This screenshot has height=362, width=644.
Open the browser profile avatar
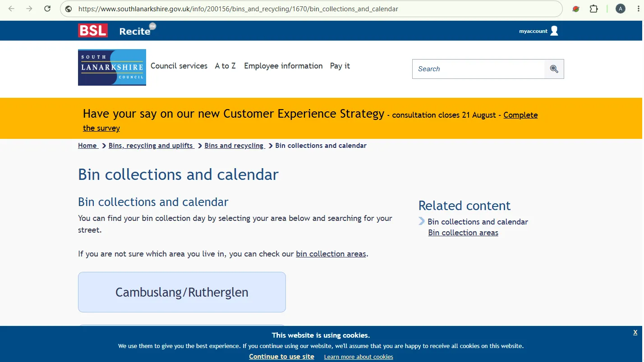(621, 9)
